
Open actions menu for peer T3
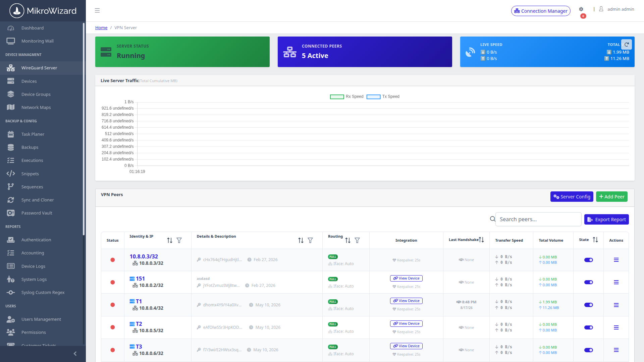(x=616, y=350)
